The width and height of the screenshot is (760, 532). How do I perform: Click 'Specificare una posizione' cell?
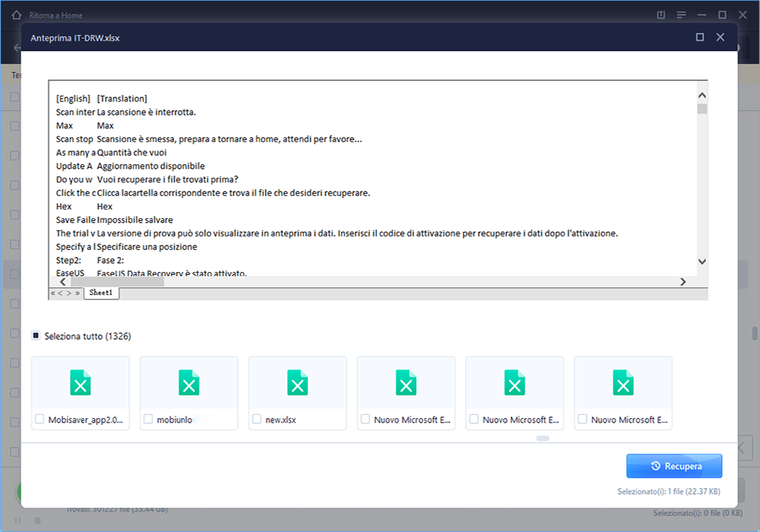coord(147,247)
